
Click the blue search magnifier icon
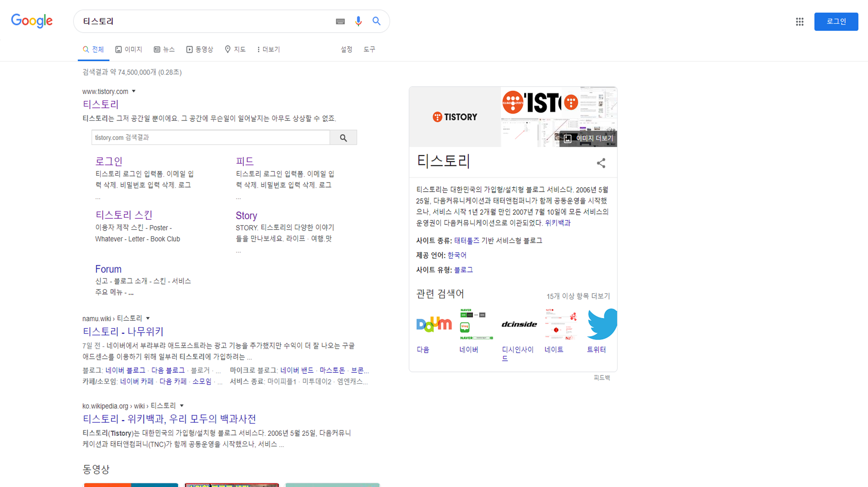376,21
